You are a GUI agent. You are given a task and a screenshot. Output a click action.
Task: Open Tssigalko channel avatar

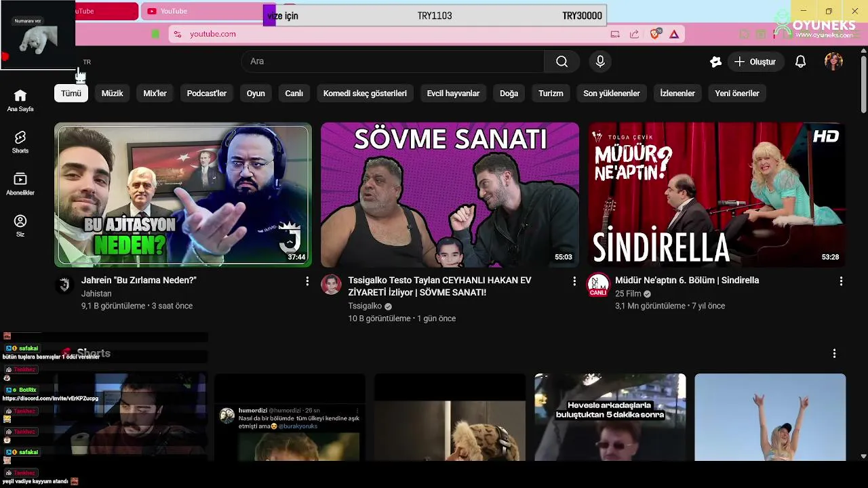click(331, 285)
